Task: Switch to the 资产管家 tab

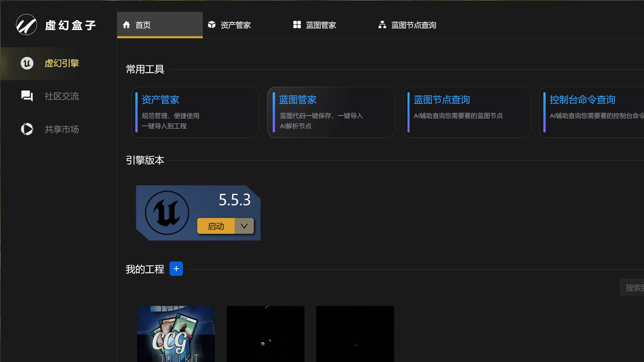Action: coord(245,25)
